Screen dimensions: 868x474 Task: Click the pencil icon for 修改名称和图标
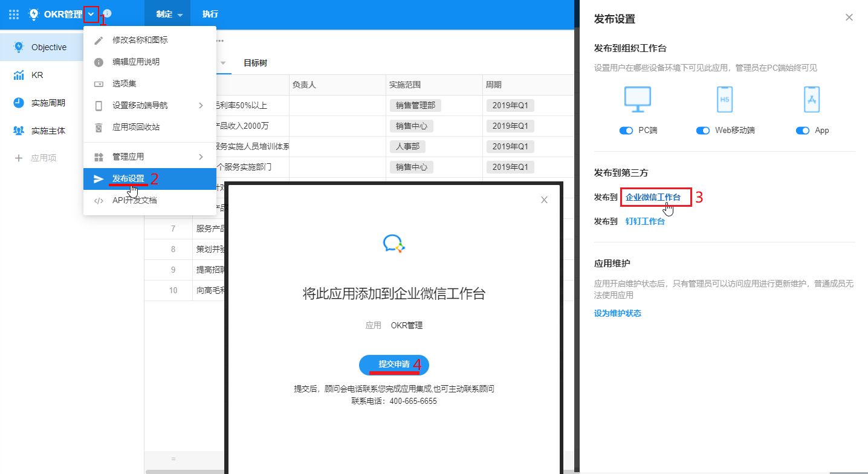coord(99,40)
